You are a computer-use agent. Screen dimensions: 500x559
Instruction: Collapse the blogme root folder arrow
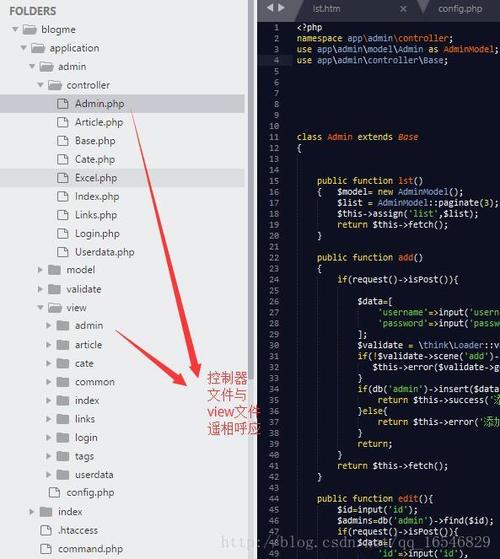click(15, 29)
